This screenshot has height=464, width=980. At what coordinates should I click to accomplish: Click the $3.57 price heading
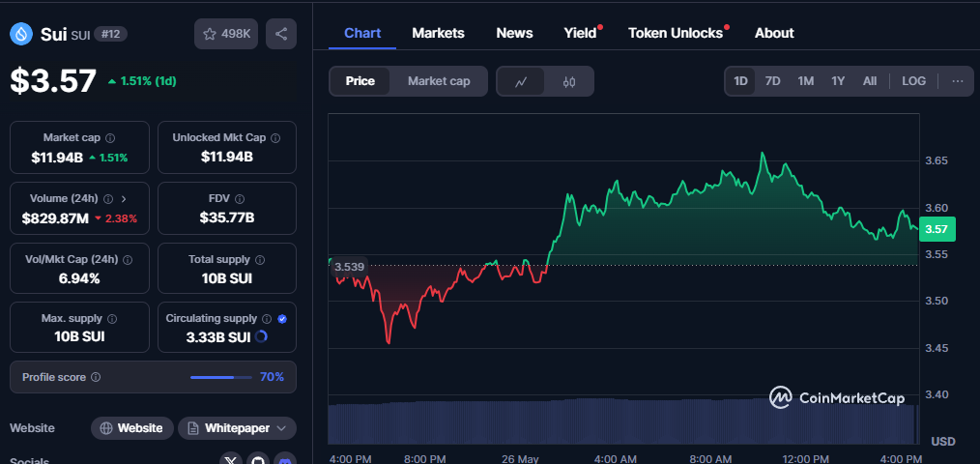point(53,81)
